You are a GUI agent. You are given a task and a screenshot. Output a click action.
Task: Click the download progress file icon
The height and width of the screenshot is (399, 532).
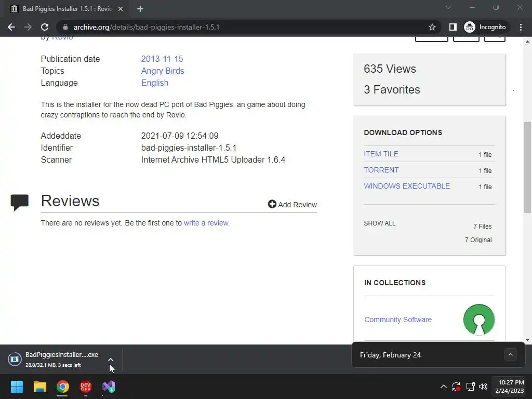click(x=15, y=359)
